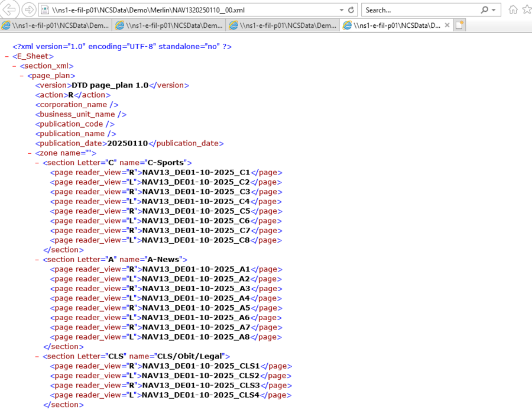Open search provider dropdown arrow

tap(494, 10)
